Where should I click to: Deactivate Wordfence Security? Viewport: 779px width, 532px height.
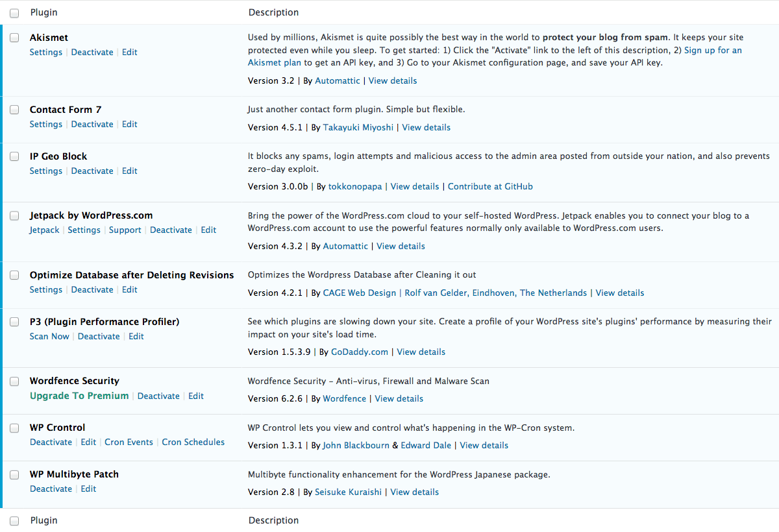pos(158,396)
